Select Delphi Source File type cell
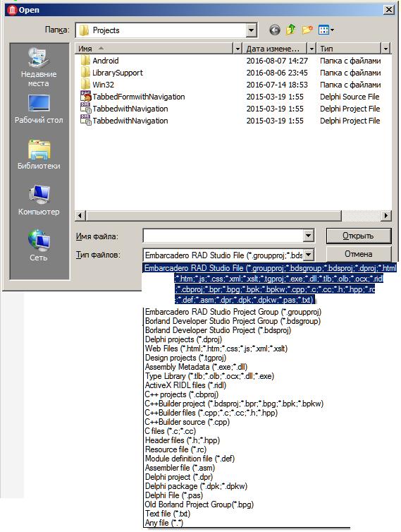Image resolution: width=401 pixels, height=532 pixels. 350,97
